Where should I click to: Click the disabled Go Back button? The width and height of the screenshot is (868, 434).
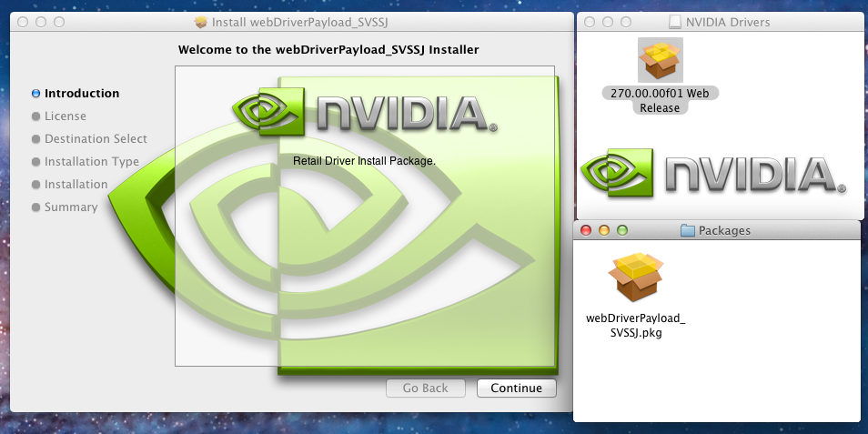click(425, 389)
